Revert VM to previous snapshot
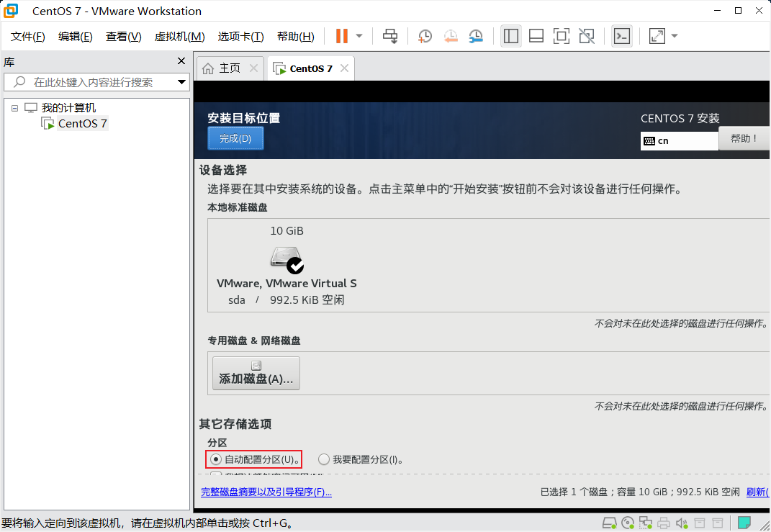The image size is (771, 532). 451,36
